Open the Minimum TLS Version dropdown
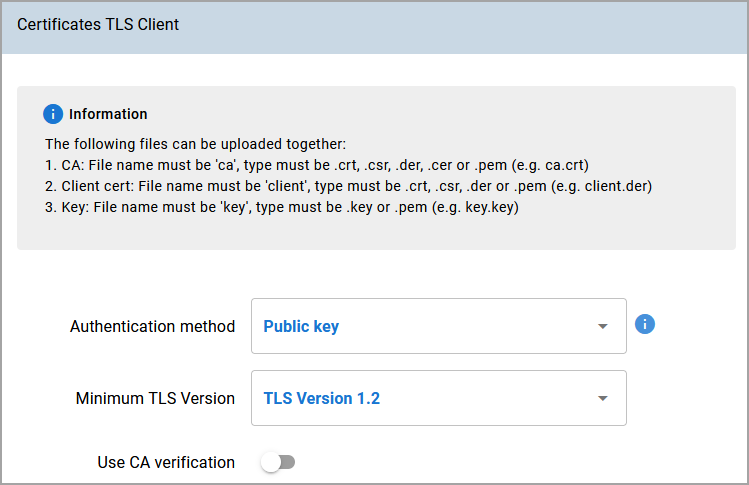Screen dimensions: 749x485 [x=439, y=398]
